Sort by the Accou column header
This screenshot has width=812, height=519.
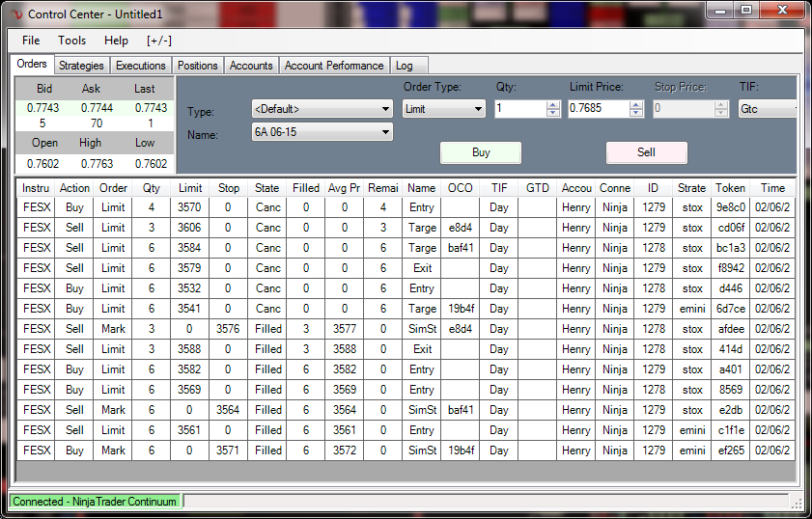(576, 188)
